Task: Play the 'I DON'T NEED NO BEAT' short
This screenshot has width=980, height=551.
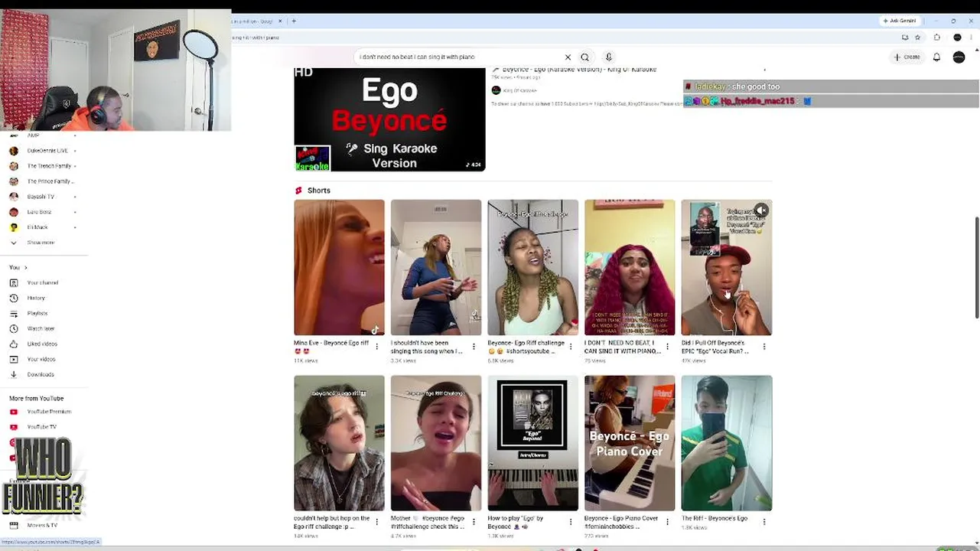Action: [x=630, y=267]
